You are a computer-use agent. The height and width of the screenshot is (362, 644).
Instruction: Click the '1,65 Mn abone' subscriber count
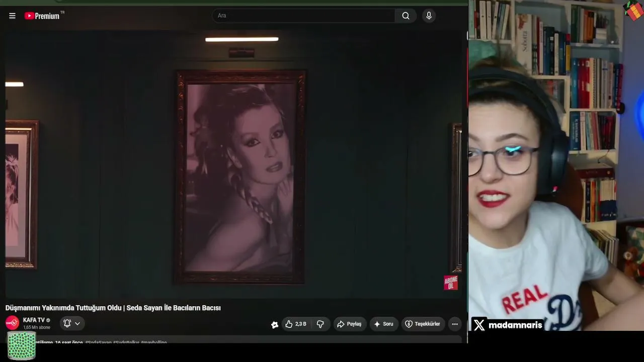pyautogui.click(x=37, y=327)
